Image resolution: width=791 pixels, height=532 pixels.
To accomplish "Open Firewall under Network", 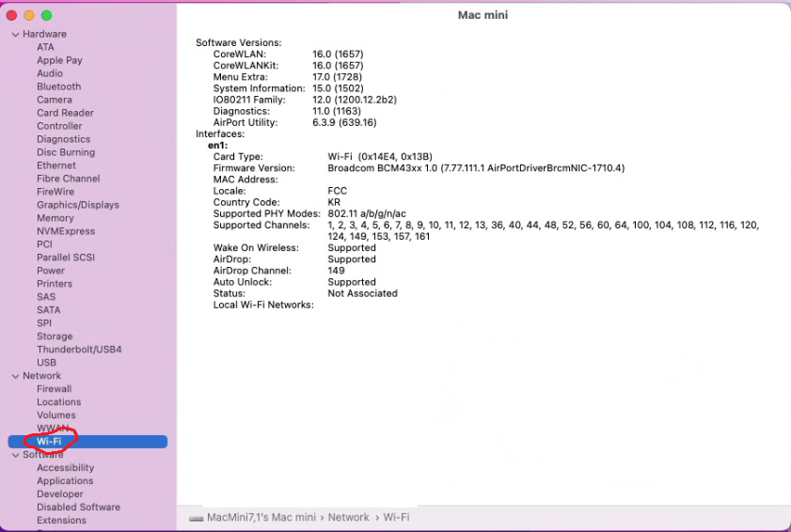I will [54, 389].
